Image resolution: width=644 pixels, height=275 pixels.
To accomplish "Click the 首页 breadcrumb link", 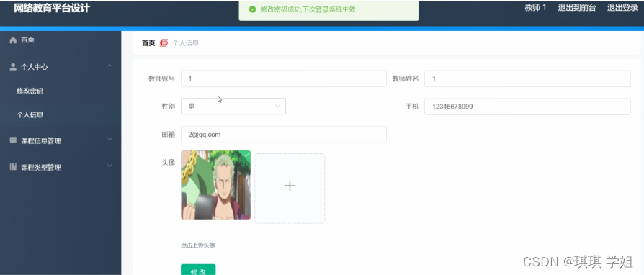I will coord(148,43).
